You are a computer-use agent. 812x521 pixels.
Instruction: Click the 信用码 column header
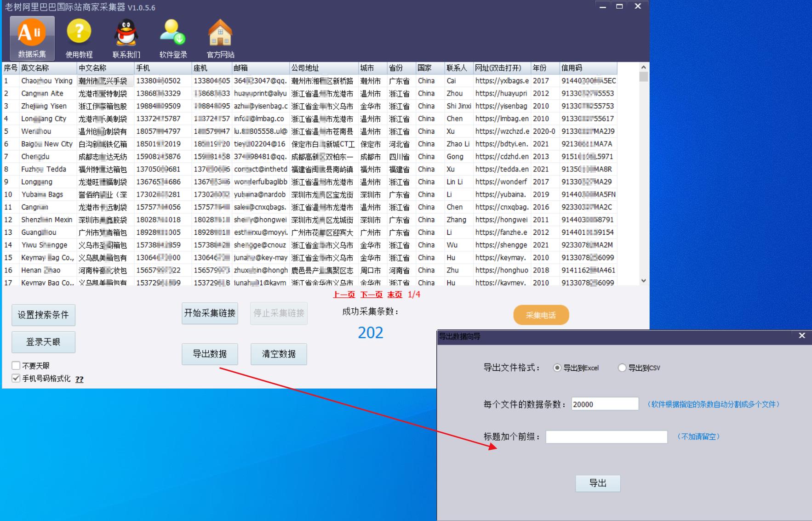pos(588,68)
